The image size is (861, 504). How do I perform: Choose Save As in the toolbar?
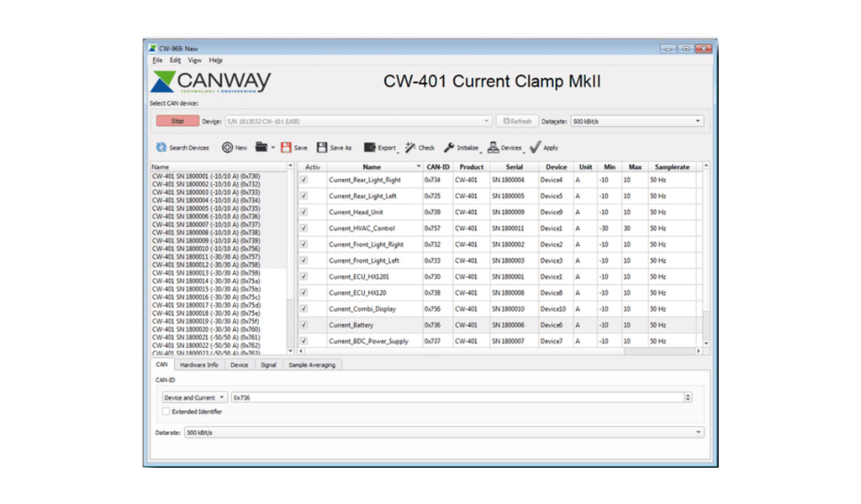point(334,148)
